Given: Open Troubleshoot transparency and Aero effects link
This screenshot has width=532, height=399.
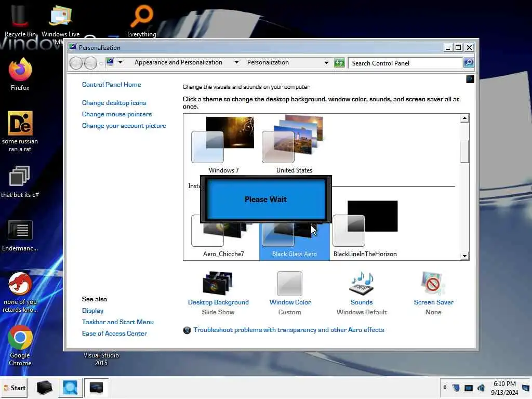Looking at the screenshot, I should (289, 330).
